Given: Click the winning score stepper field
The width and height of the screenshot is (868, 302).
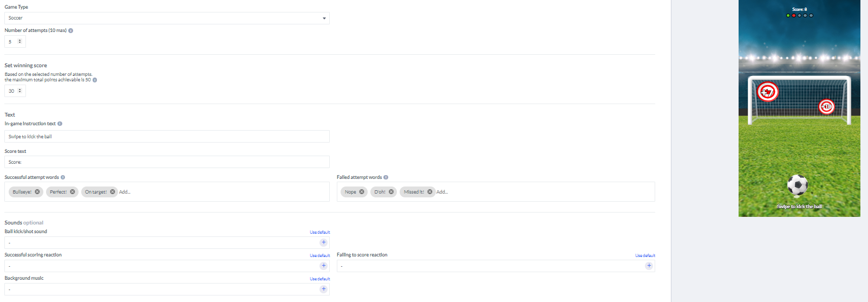Looking at the screenshot, I should (x=15, y=91).
